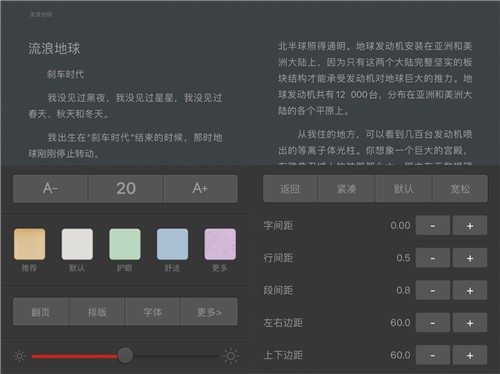Open 更多> additional settings
500x374 pixels.
coord(209,312)
